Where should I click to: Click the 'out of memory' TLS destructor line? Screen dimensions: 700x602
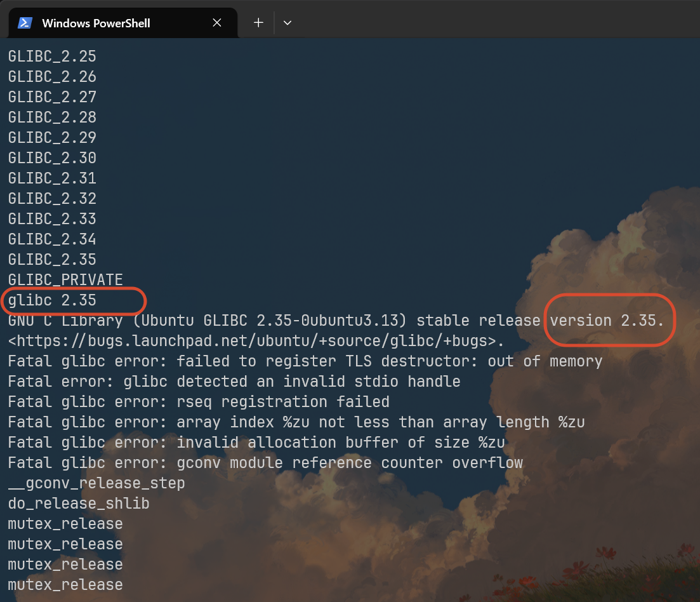click(x=305, y=361)
